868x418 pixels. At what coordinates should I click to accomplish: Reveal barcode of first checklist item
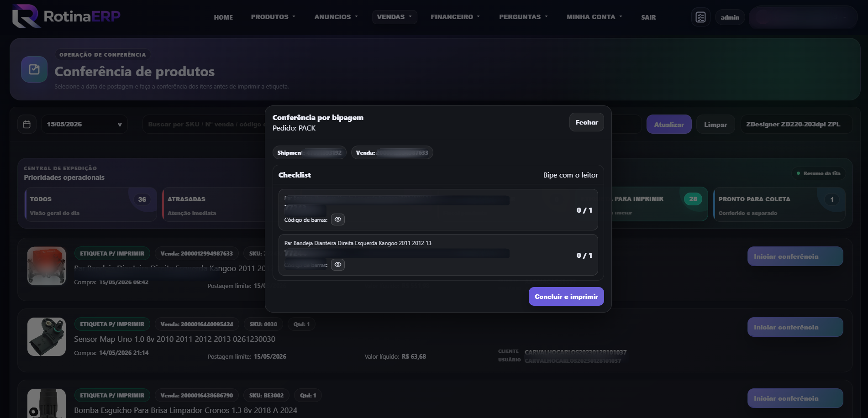pyautogui.click(x=338, y=219)
